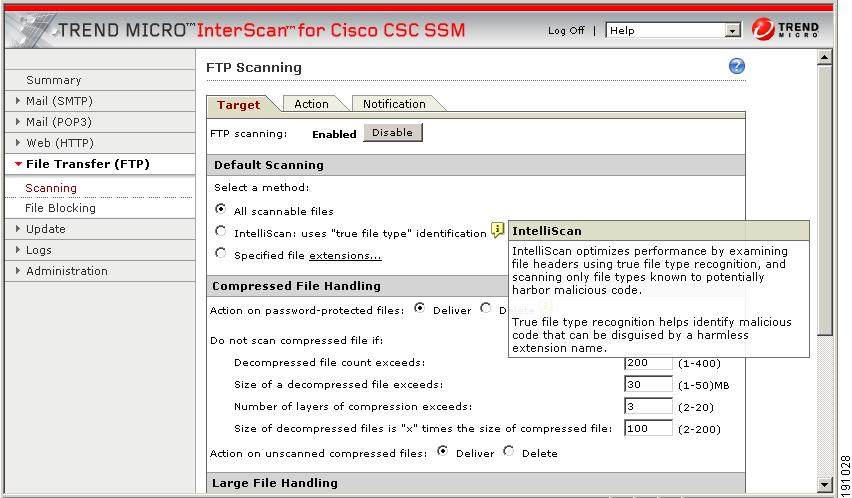Click the Default Scanning section header
The image size is (852, 498).
475,165
